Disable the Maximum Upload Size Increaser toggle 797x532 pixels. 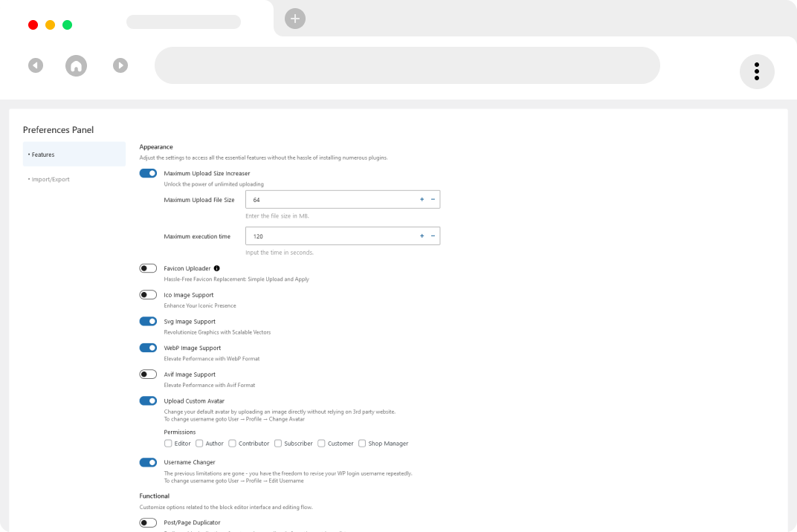pos(148,173)
